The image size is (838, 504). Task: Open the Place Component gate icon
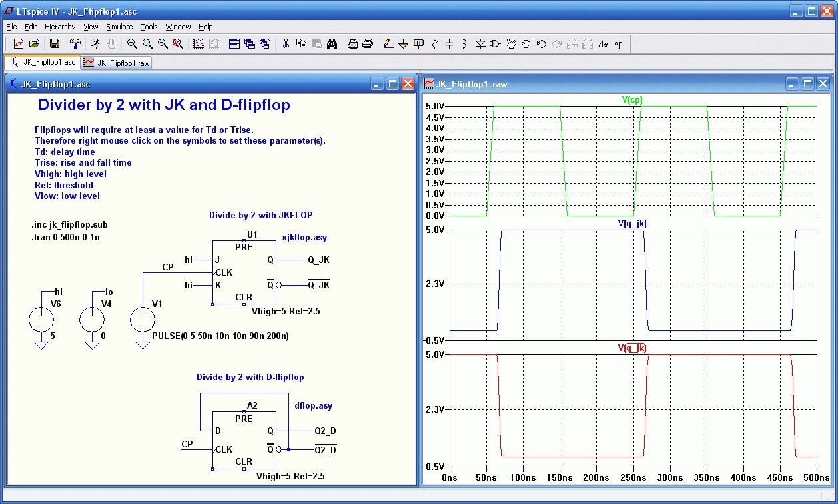click(x=495, y=44)
